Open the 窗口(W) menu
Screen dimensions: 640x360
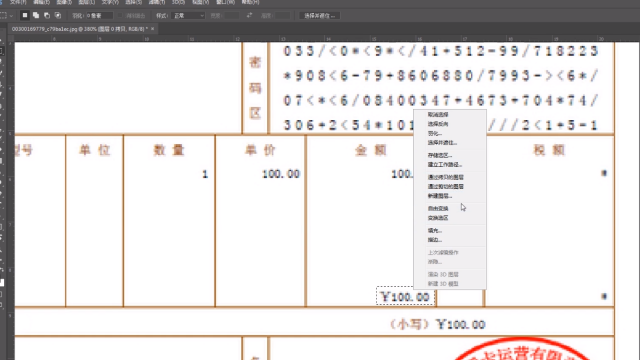click(225, 2)
